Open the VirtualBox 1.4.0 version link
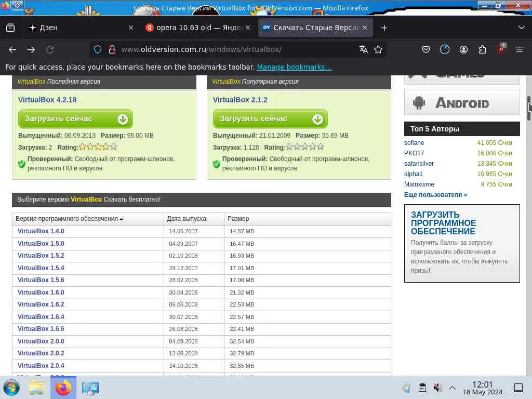Screen dimensions: 532x399 [x=41, y=231]
